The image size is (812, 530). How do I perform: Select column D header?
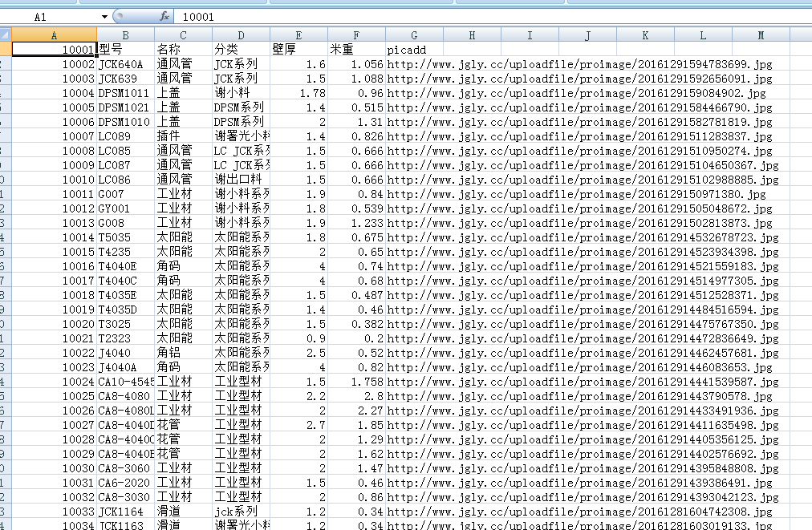[241, 35]
